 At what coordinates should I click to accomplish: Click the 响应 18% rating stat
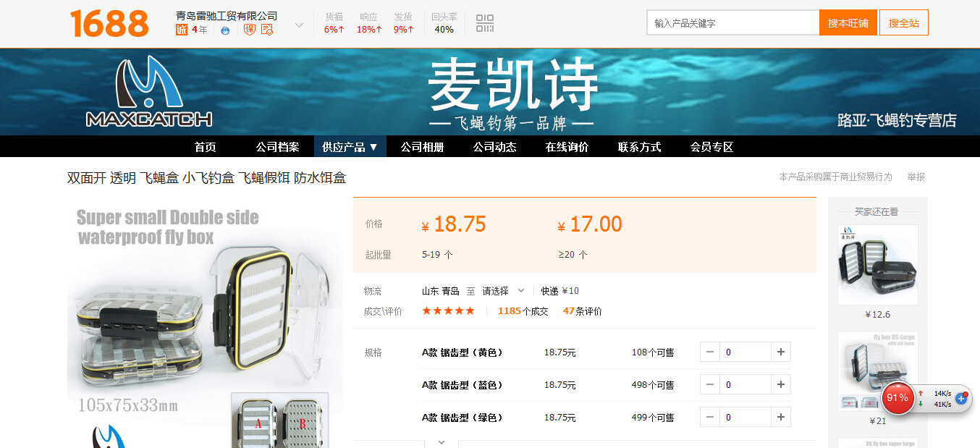point(369,23)
